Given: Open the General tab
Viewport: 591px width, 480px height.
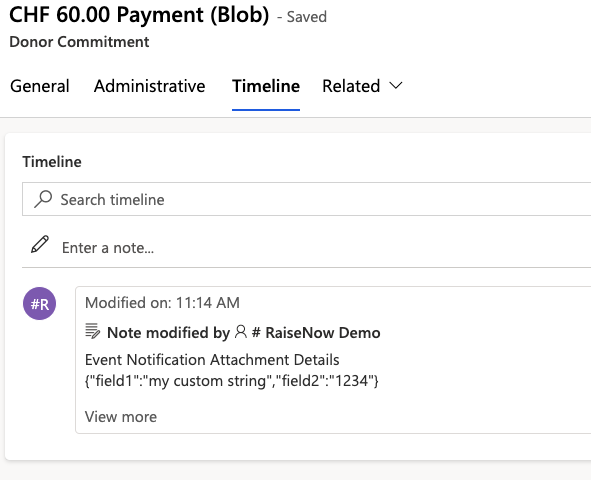Looking at the screenshot, I should tap(40, 86).
